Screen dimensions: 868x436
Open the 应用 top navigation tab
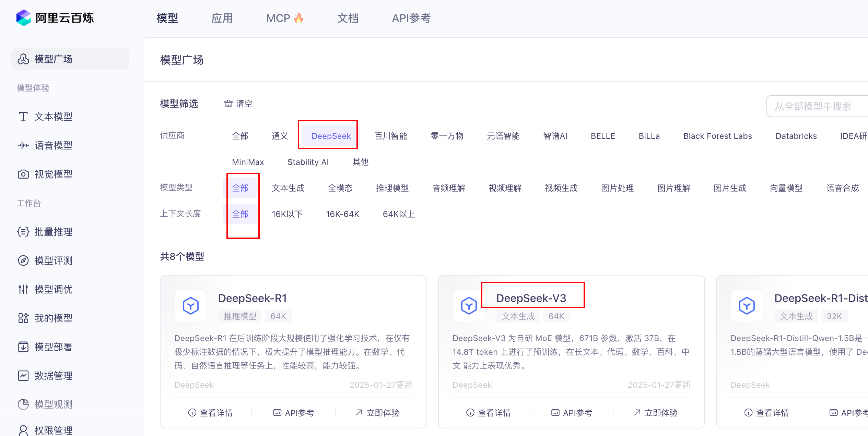tap(222, 18)
